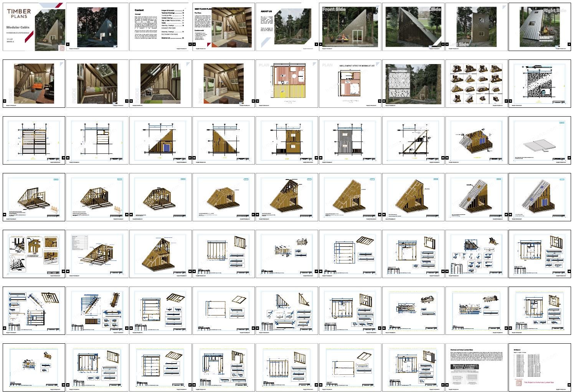Open the Timber Plans cover page thumbnail
Screen dimensions: 573x392
[x=34, y=27]
